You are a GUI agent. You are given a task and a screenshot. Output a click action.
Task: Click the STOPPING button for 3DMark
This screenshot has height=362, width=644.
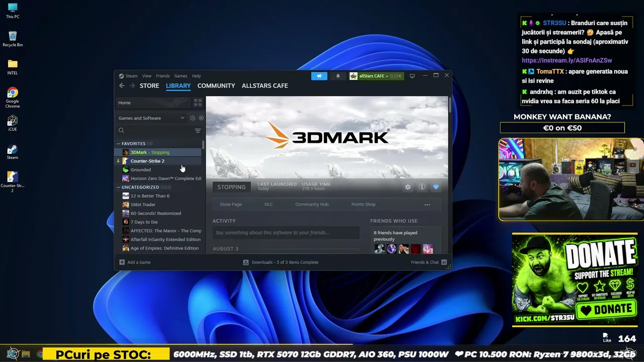[x=231, y=187]
